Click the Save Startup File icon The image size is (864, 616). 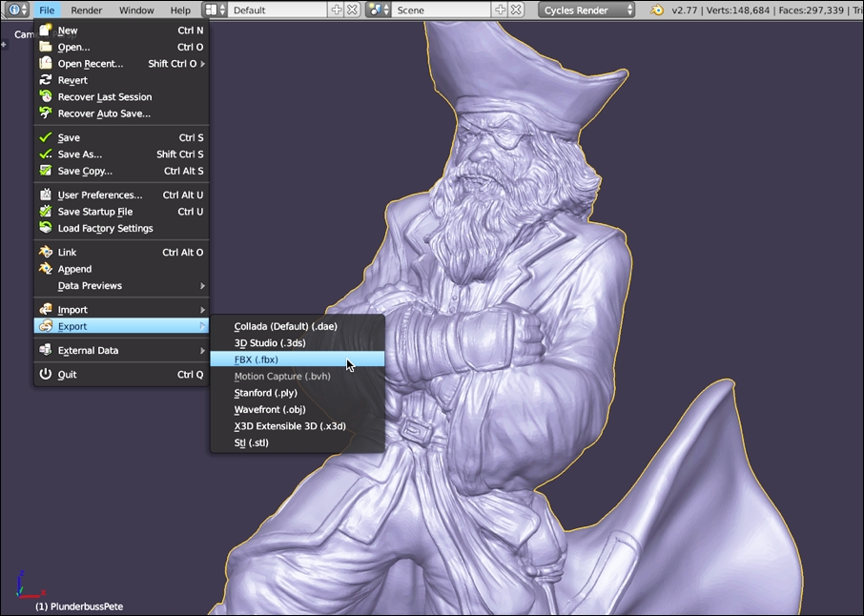(x=46, y=211)
